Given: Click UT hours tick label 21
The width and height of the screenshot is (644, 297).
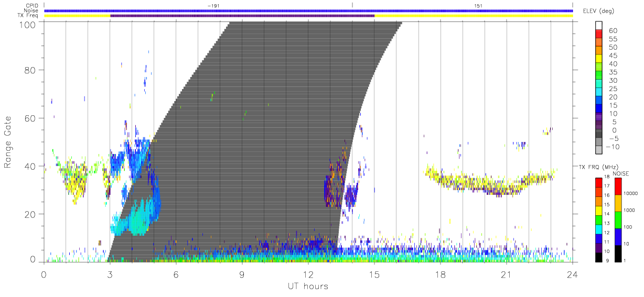Looking at the screenshot, I should [x=507, y=274].
